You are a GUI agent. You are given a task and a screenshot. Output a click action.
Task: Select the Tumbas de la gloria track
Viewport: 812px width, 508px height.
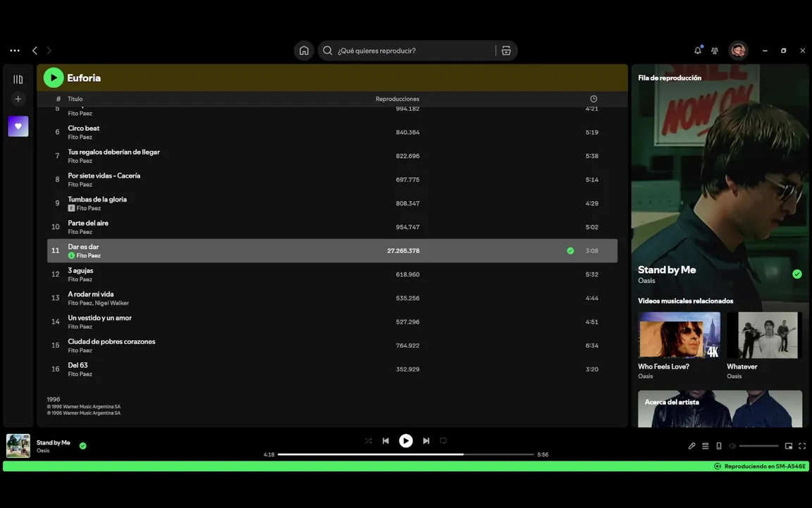332,203
